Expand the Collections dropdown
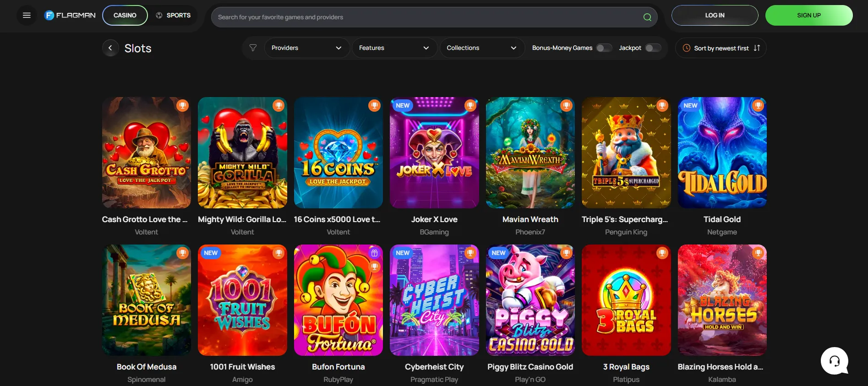Image resolution: width=868 pixels, height=386 pixels. (482, 48)
